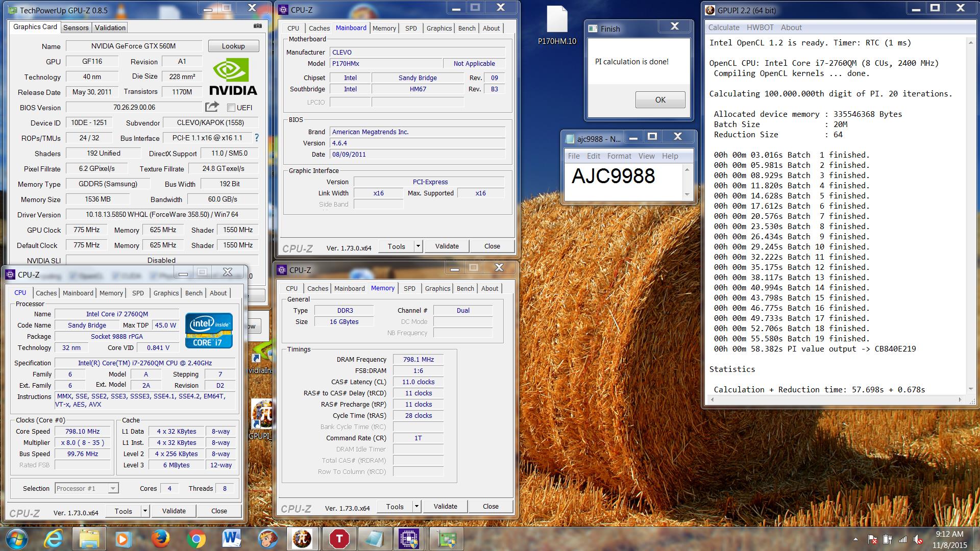The image size is (980, 551).
Task: Click the power battery tray icon
Action: tap(888, 539)
